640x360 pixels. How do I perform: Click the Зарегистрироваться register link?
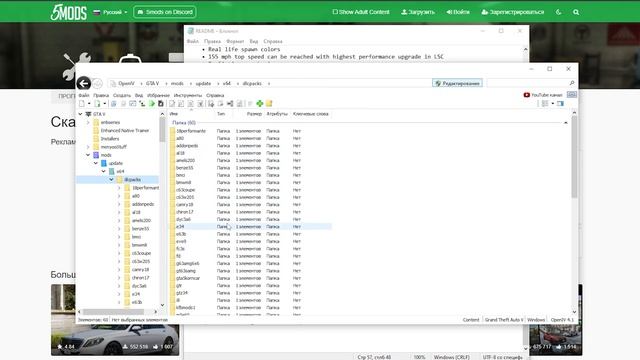click(513, 12)
